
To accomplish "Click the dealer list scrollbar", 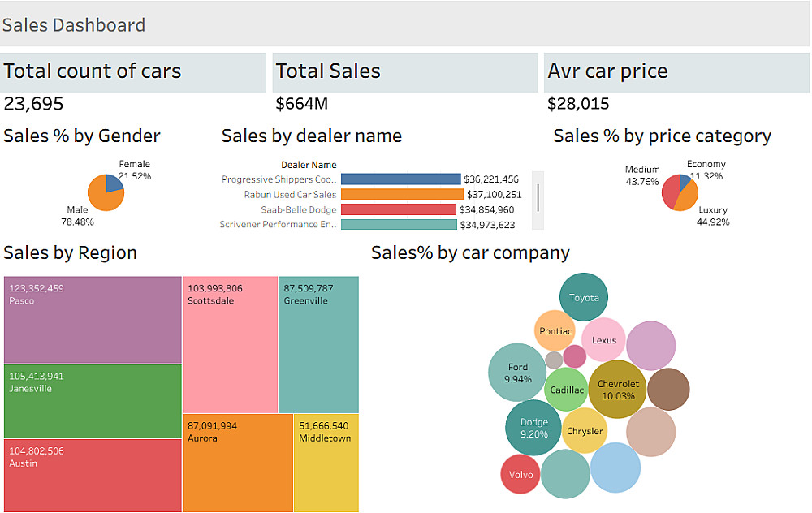I will pos(538,196).
